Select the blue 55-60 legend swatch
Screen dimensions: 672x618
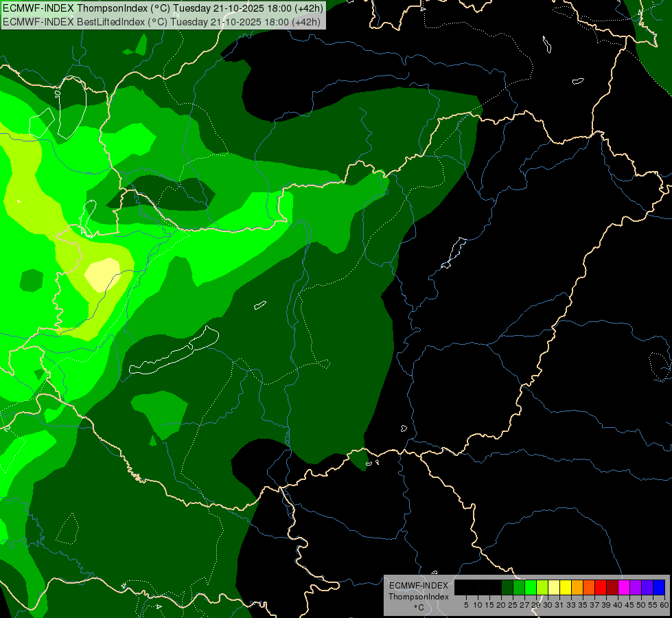(x=659, y=587)
